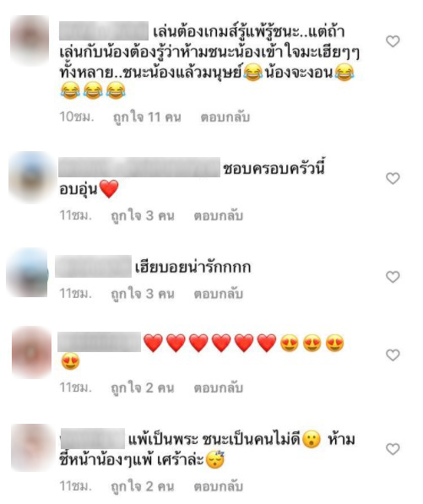The width and height of the screenshot is (423, 504).
Task: Reply to เฮียบอยน่ารักกกก comment
Action: tap(218, 294)
